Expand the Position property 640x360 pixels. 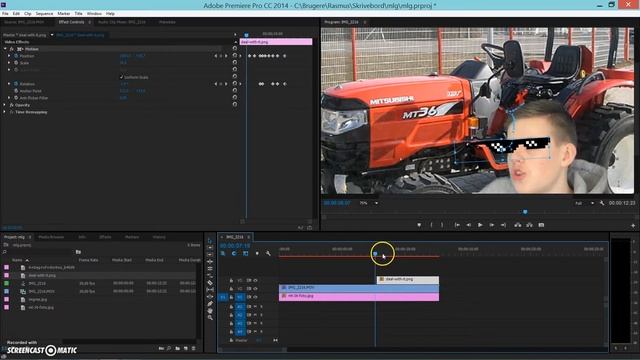(x=9, y=56)
